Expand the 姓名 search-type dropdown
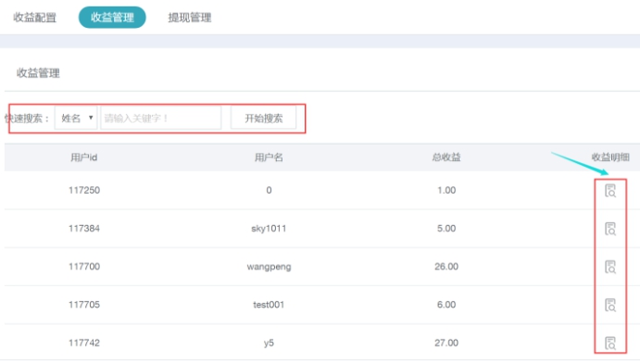 [76, 119]
